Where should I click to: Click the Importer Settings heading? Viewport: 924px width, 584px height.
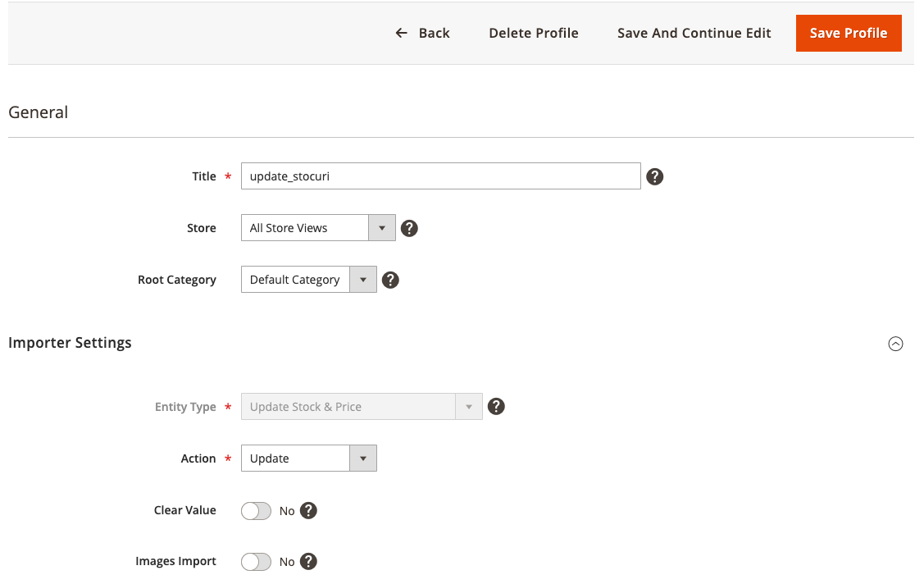[71, 343]
